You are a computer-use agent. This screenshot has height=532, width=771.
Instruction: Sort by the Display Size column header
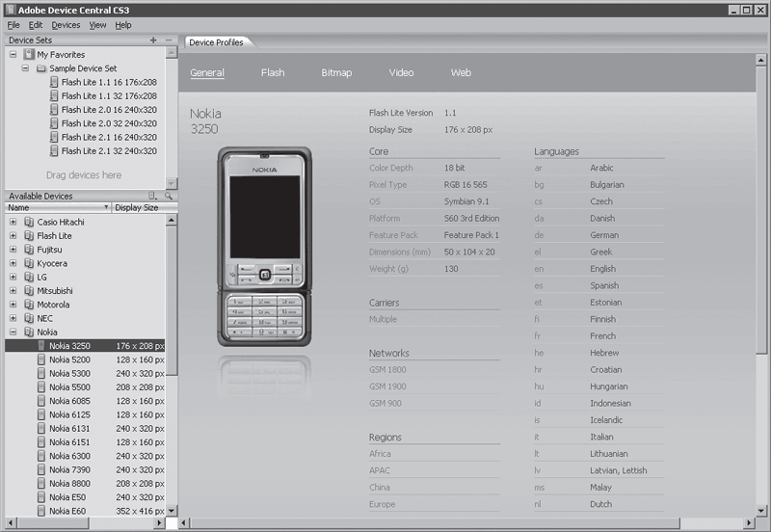click(x=145, y=207)
